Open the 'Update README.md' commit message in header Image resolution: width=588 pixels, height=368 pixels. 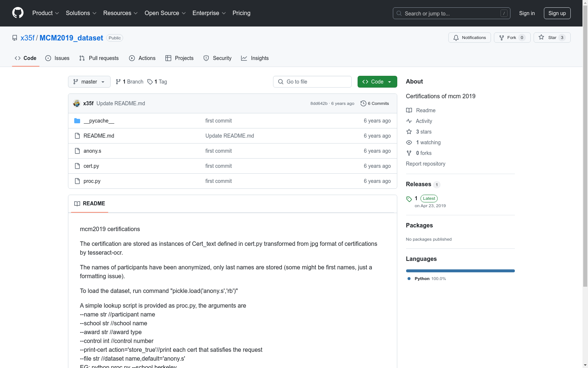tap(121, 103)
